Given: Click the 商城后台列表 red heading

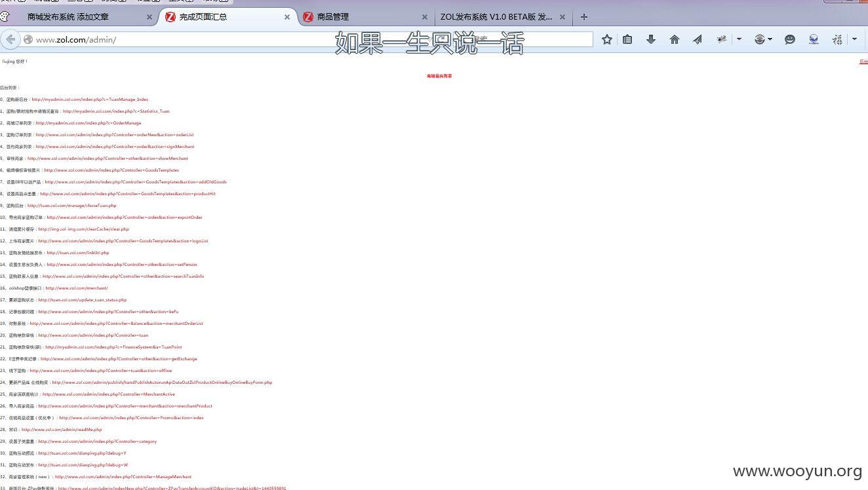Looking at the screenshot, I should [439, 76].
